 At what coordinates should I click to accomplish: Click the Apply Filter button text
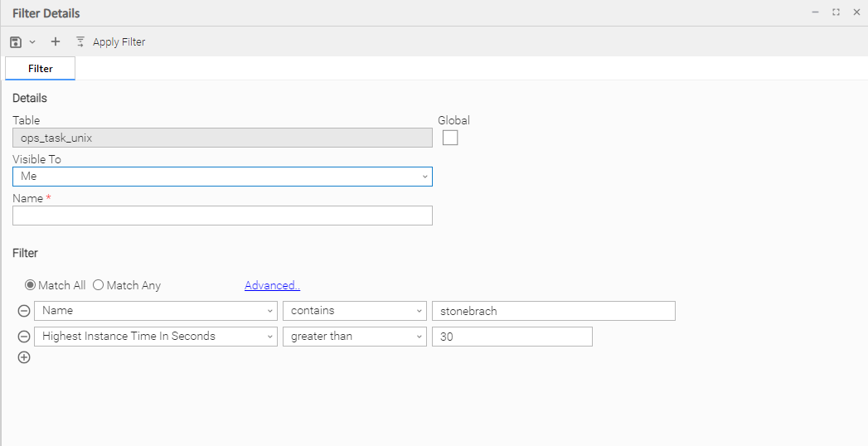pos(119,41)
